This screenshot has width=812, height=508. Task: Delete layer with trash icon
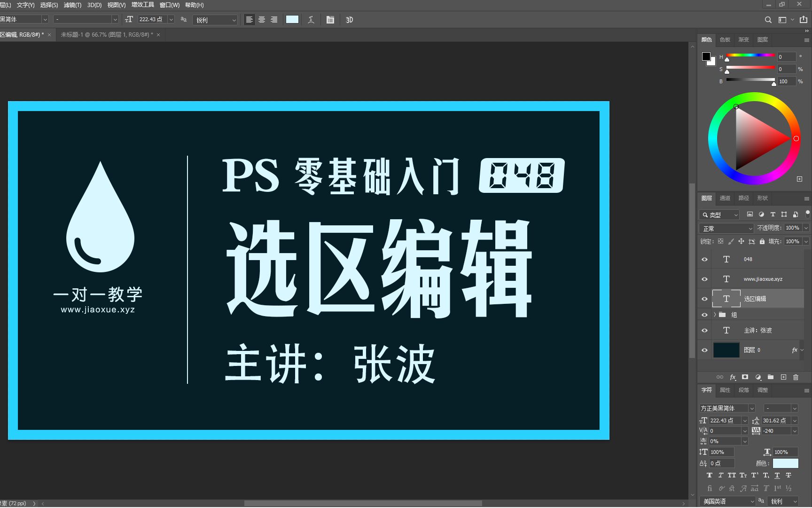[x=796, y=377]
